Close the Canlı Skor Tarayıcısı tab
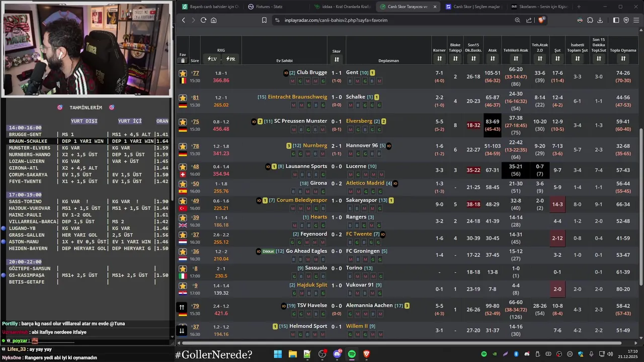Image resolution: width=644 pixels, height=362 pixels. (x=435, y=7)
